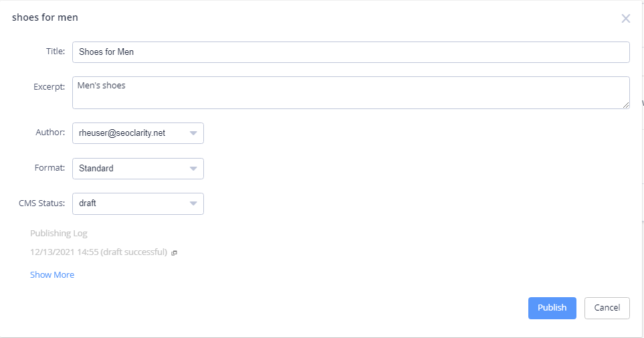Open the Author dropdown

tap(138, 133)
